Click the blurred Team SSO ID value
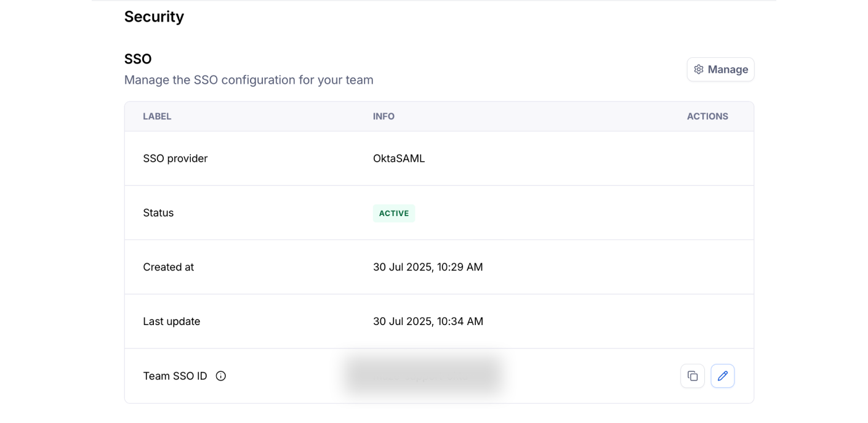Screen dimensions: 868x423 (x=422, y=376)
